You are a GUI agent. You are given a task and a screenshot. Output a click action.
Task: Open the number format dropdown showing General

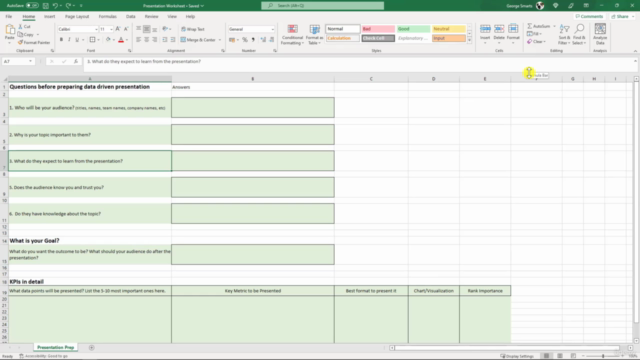pyautogui.click(x=272, y=29)
